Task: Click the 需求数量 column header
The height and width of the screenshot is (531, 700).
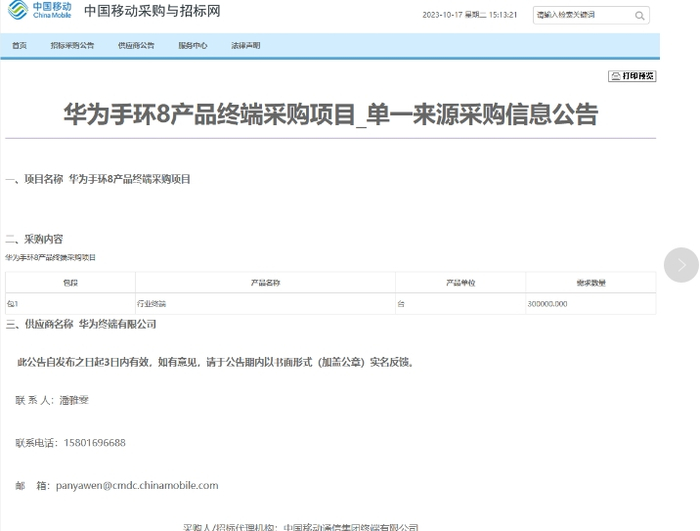Action: [591, 283]
